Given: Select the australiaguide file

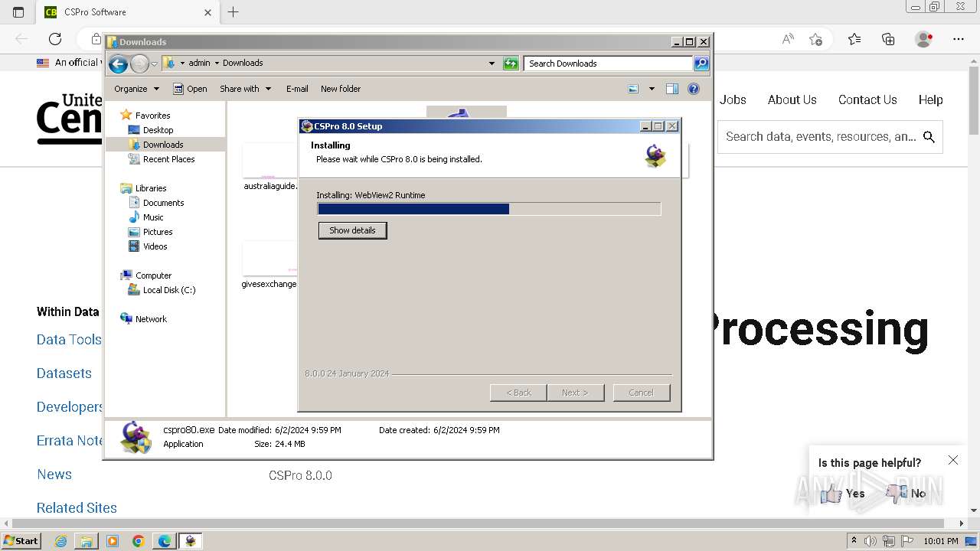Looking at the screenshot, I should pyautogui.click(x=269, y=168).
